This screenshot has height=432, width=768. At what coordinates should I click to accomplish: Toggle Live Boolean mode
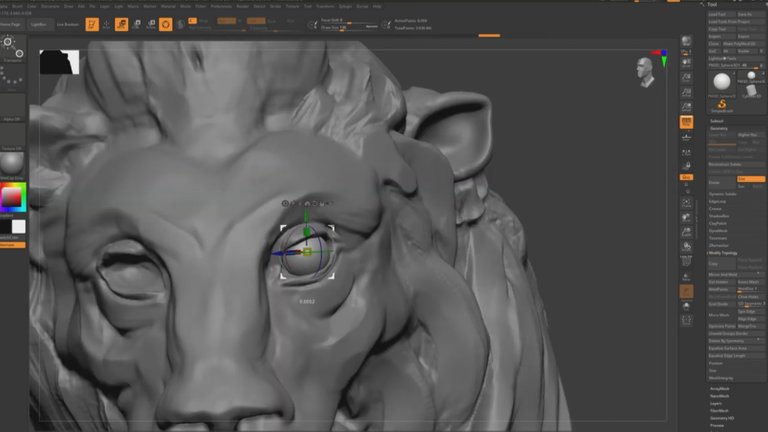68,24
